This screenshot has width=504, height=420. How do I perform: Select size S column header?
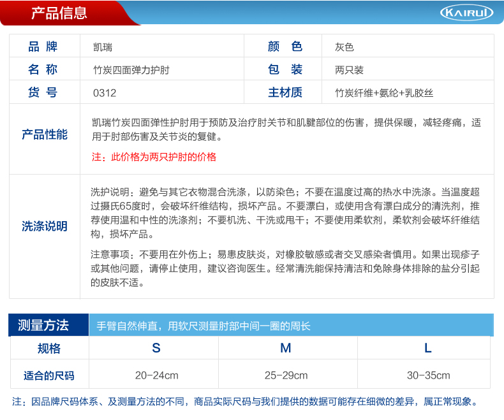coord(156,348)
